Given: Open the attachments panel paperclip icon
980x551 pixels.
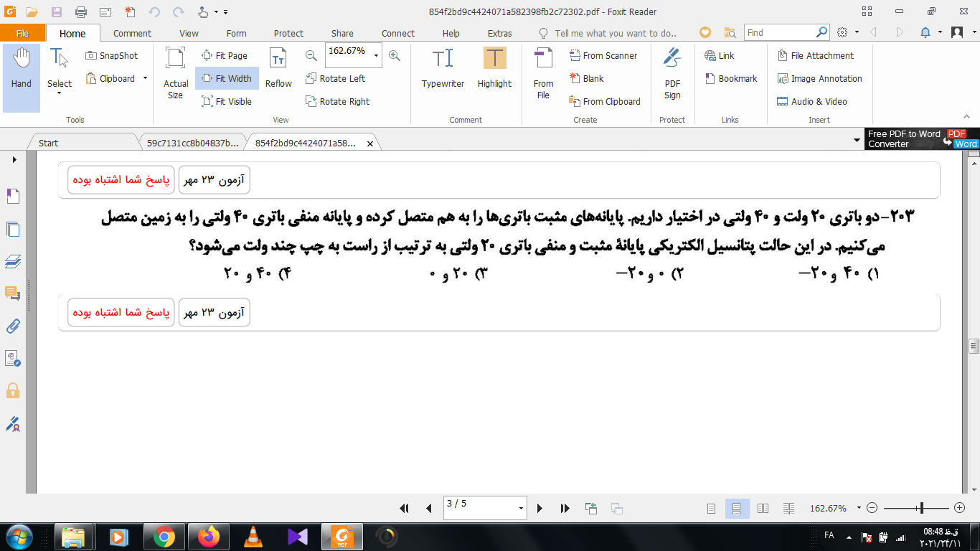Looking at the screenshot, I should click(x=12, y=326).
